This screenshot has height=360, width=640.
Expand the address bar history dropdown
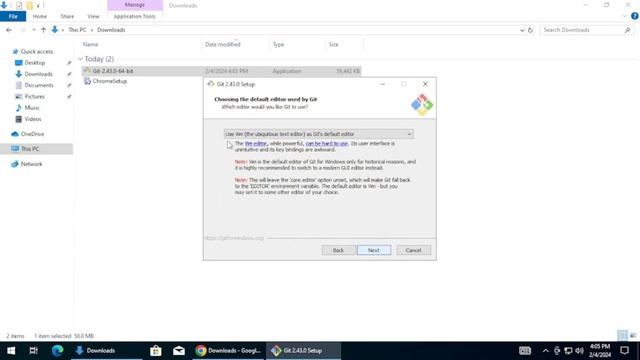(522, 30)
